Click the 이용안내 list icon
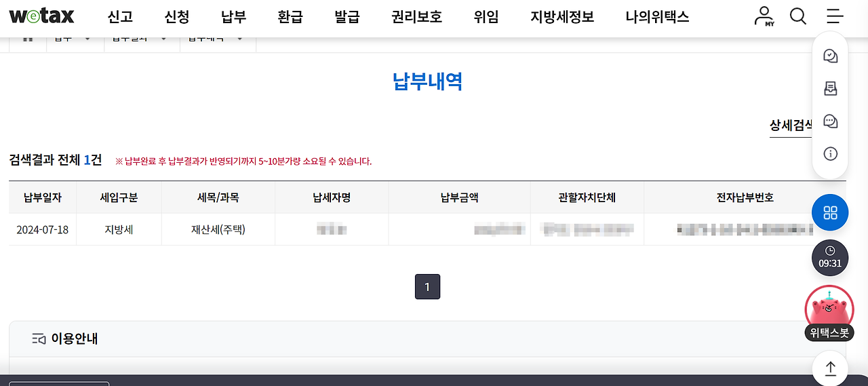 pyautogui.click(x=39, y=339)
